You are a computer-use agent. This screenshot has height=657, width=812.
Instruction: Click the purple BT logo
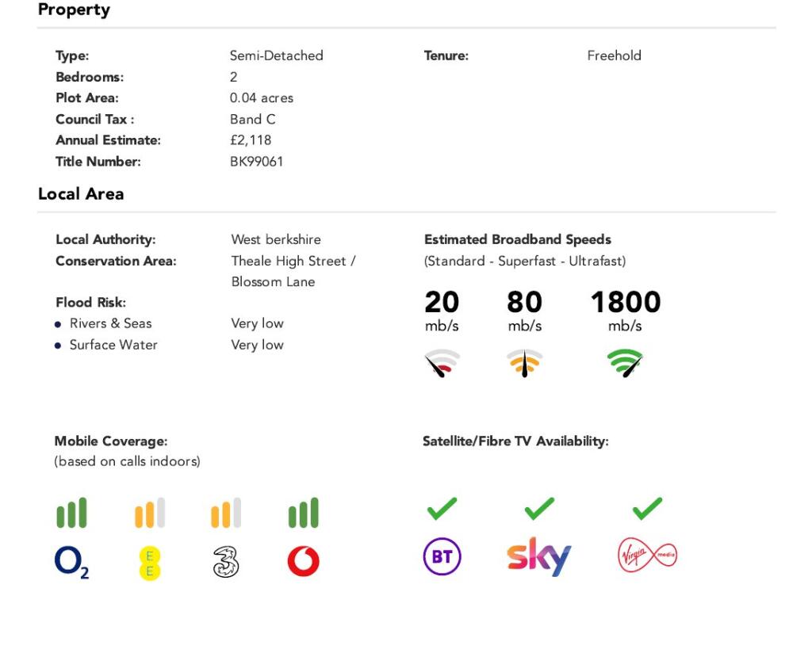(442, 557)
